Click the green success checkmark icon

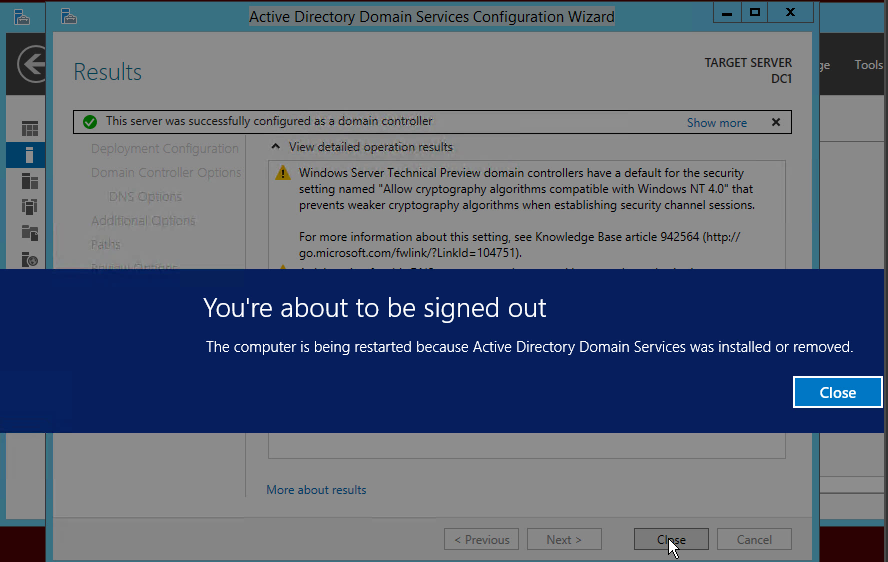89,122
